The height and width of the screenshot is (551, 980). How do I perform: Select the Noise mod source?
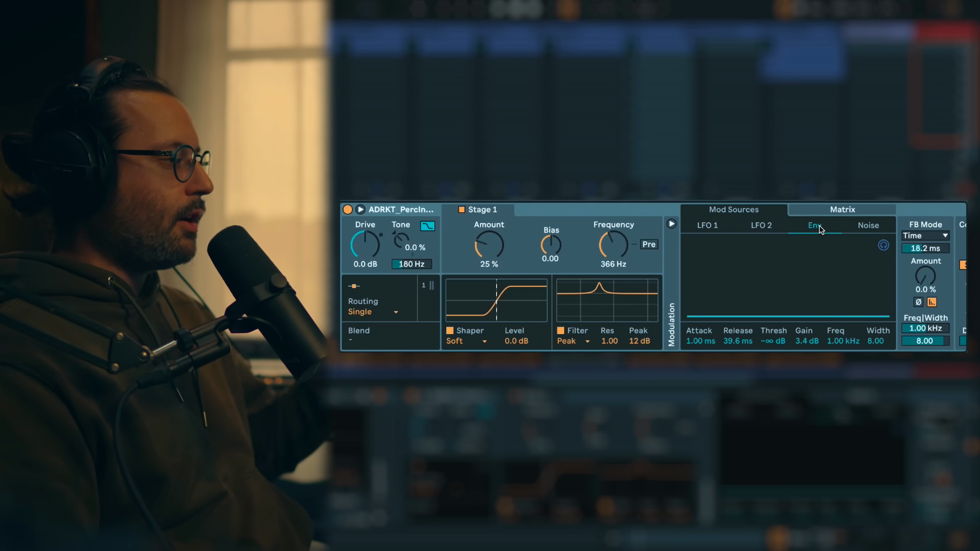tap(868, 225)
